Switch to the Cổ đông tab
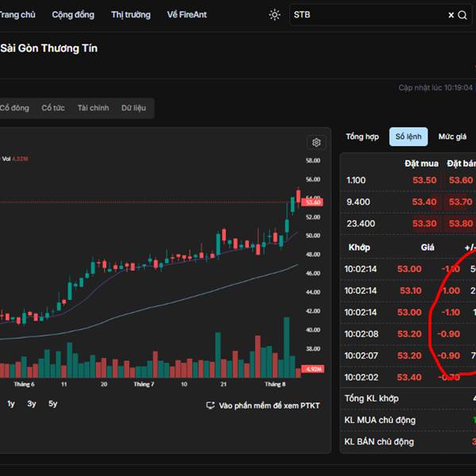476x476 pixels. [14, 108]
